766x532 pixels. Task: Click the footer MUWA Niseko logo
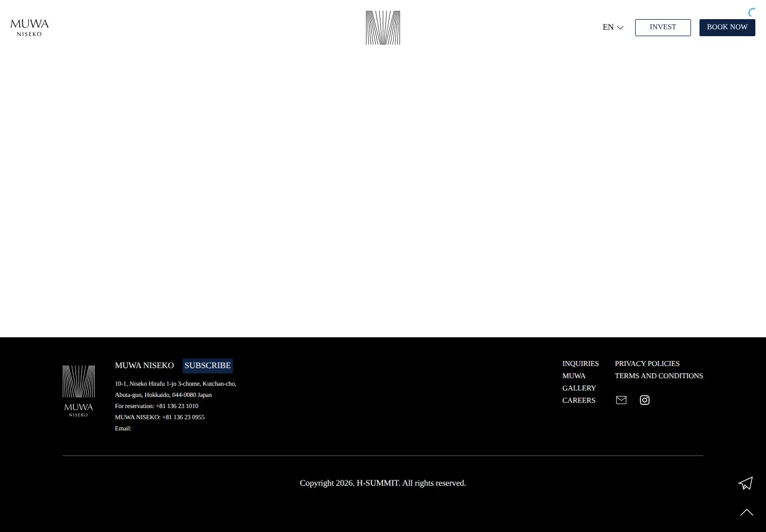79,391
